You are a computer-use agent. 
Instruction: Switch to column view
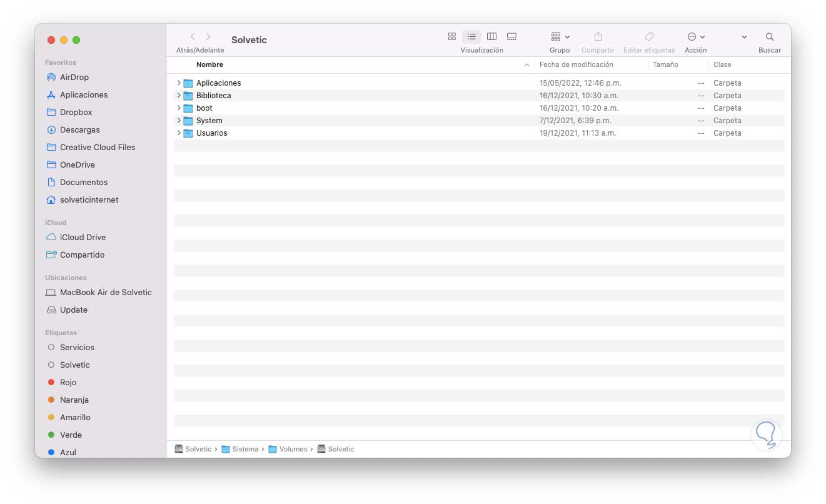click(491, 37)
